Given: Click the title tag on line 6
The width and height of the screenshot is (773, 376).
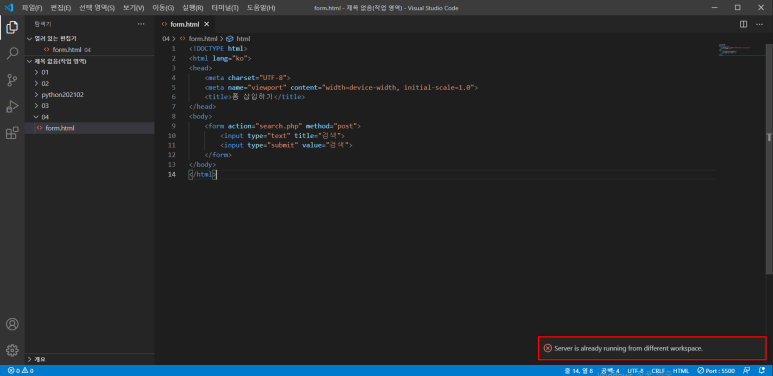Looking at the screenshot, I should (x=255, y=97).
